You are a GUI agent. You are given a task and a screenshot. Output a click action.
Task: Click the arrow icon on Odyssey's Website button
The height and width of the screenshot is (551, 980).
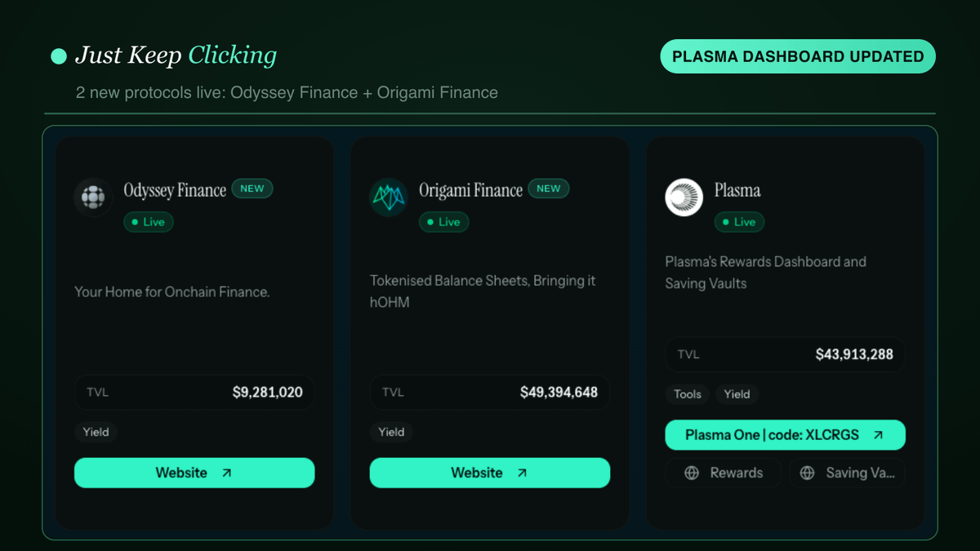click(227, 473)
